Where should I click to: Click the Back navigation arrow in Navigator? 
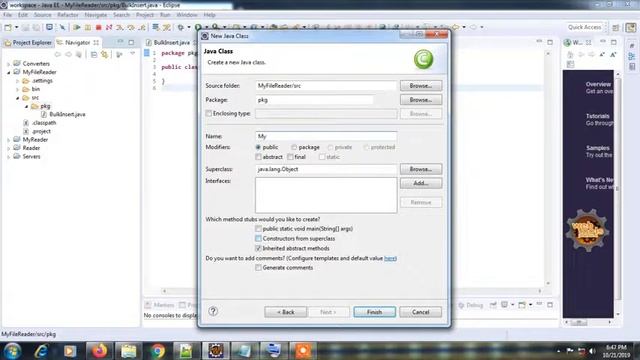(x=58, y=54)
